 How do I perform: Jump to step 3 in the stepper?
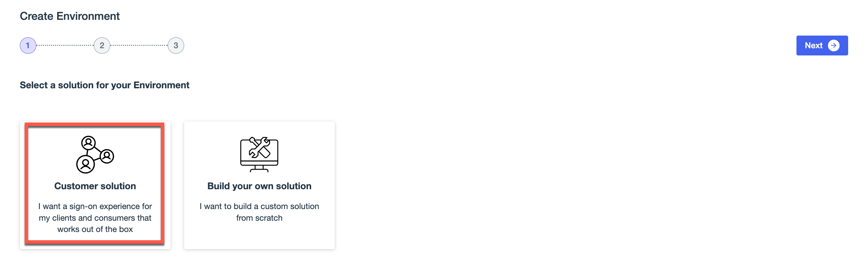point(176,46)
